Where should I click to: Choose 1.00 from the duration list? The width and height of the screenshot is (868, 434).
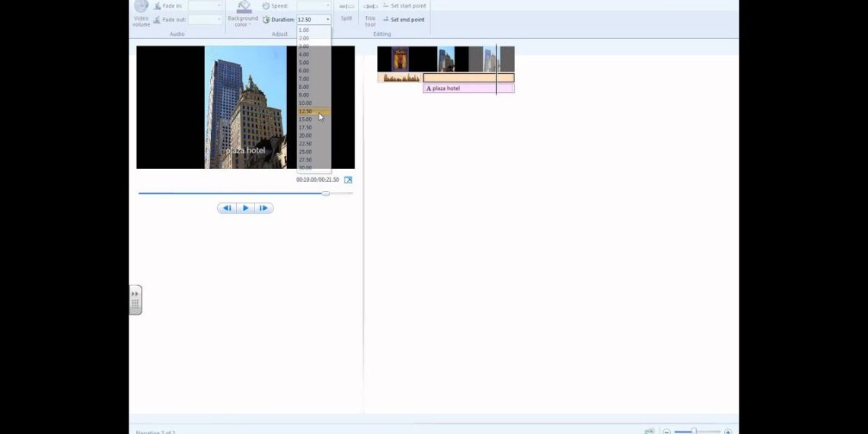(314, 30)
